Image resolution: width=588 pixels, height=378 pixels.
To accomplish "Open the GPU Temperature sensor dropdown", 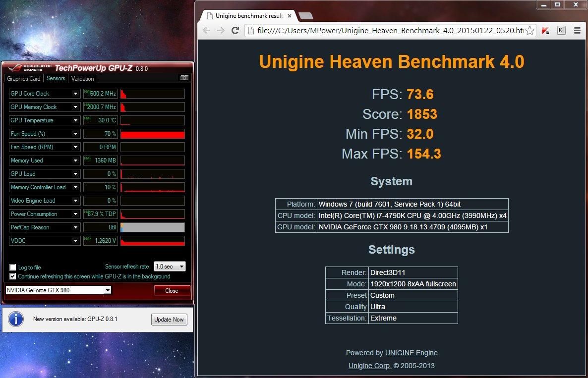I will 75,120.
